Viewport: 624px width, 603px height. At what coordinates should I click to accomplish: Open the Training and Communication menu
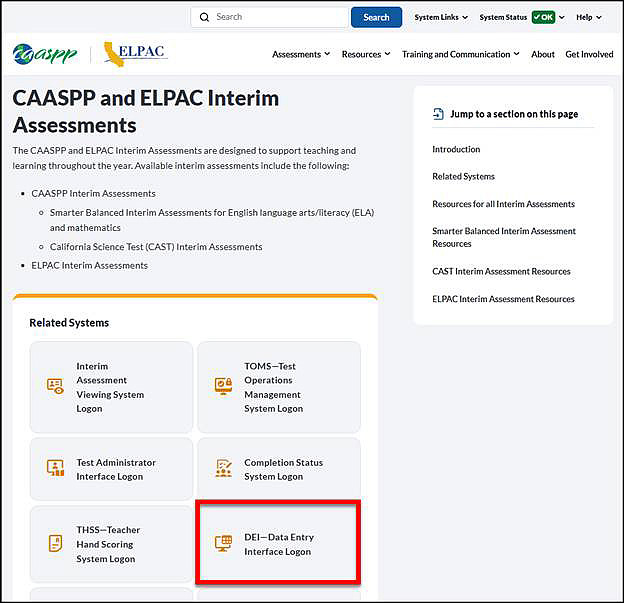(460, 54)
